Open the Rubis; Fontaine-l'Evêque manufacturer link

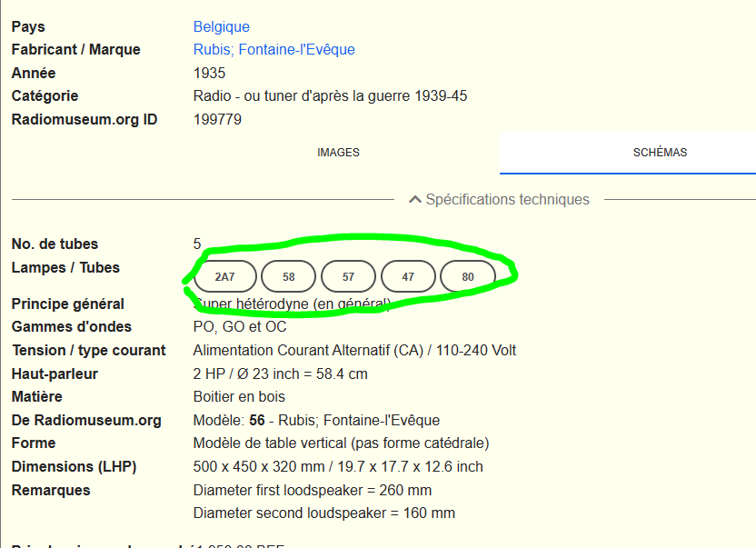pos(274,49)
